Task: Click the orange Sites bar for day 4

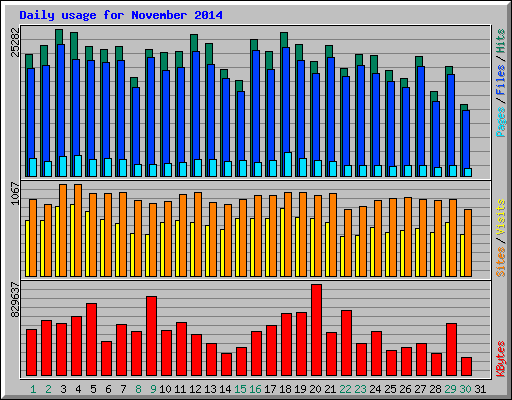Action: click(78, 230)
